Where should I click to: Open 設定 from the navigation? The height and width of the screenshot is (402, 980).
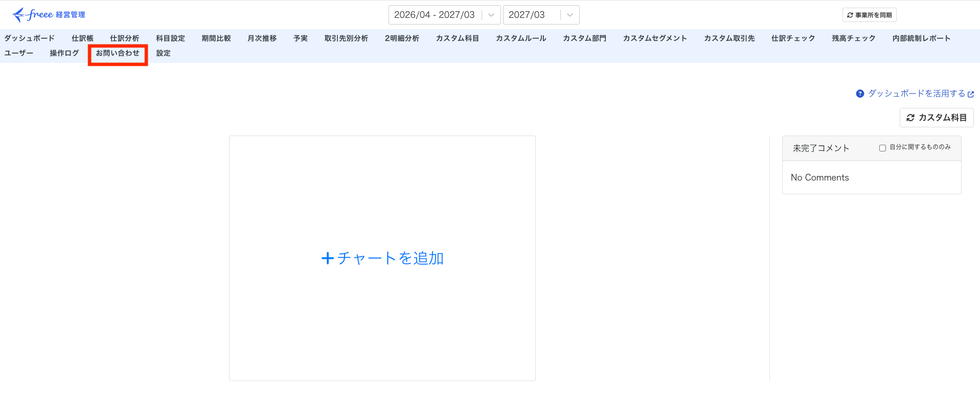163,53
